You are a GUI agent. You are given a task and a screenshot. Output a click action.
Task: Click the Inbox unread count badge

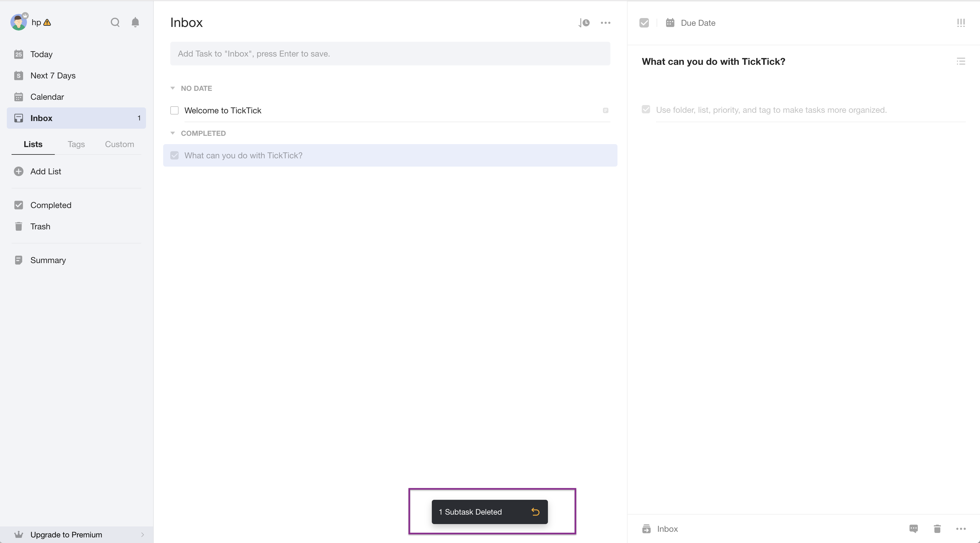click(139, 118)
